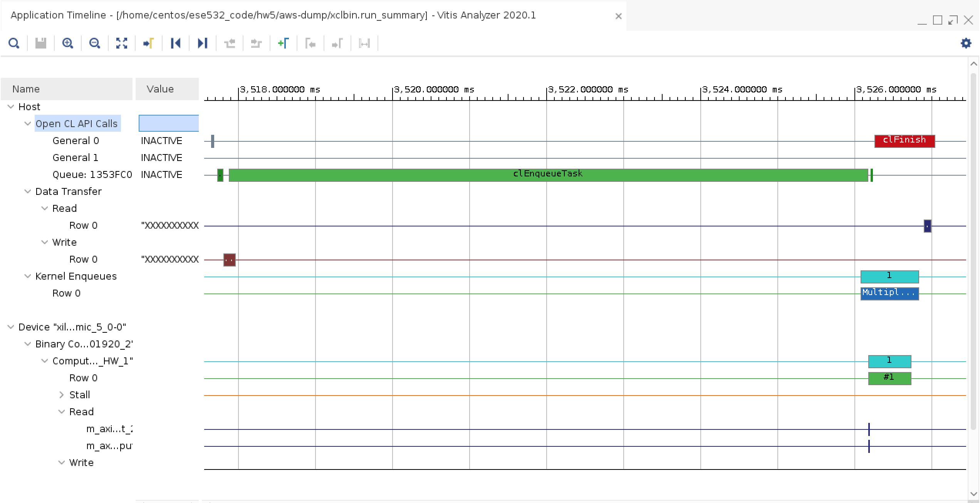980x503 pixels.
Task: Click the INACTIVE value of the Queue row
Action: [x=161, y=174]
